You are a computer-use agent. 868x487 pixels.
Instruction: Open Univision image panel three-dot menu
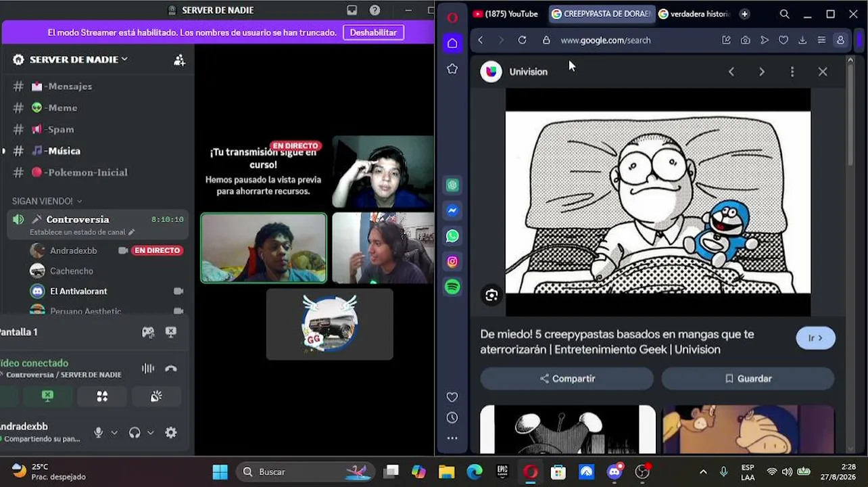pyautogui.click(x=792, y=72)
